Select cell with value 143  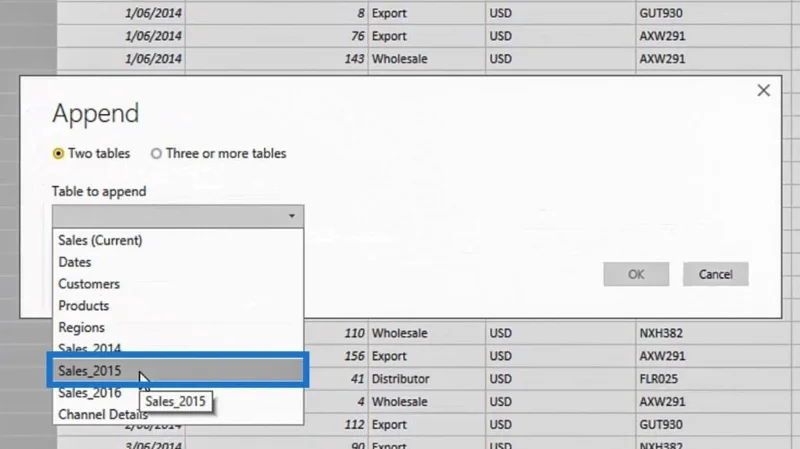coord(276,59)
